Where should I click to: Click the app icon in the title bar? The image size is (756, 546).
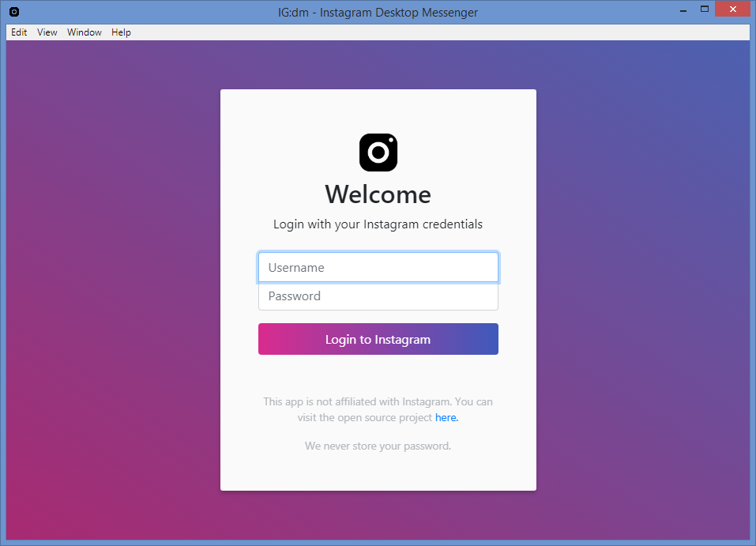(14, 12)
